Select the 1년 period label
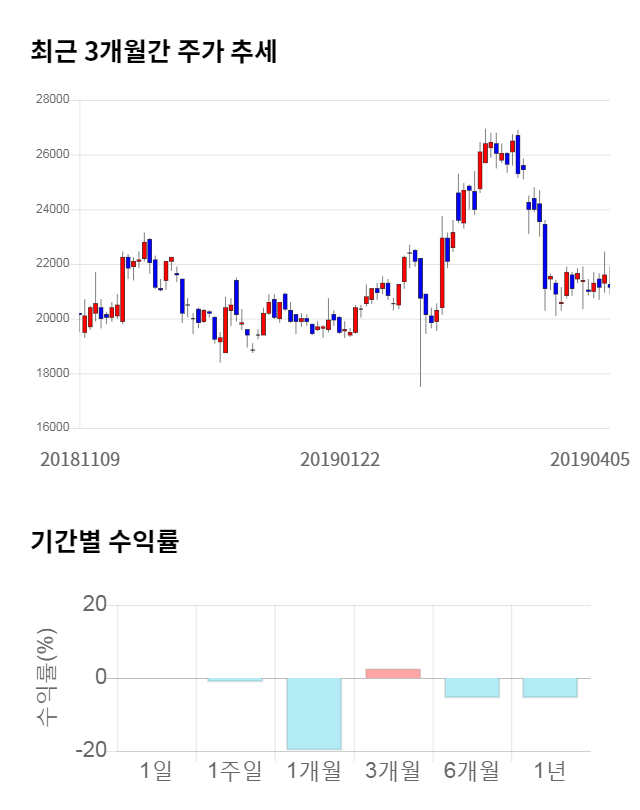The width and height of the screenshot is (640, 810). [550, 770]
